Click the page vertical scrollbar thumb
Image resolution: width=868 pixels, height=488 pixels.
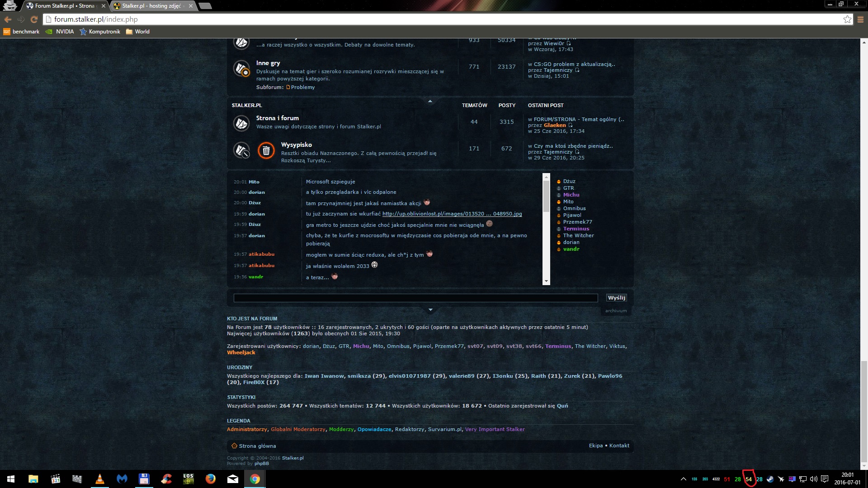coord(864,411)
